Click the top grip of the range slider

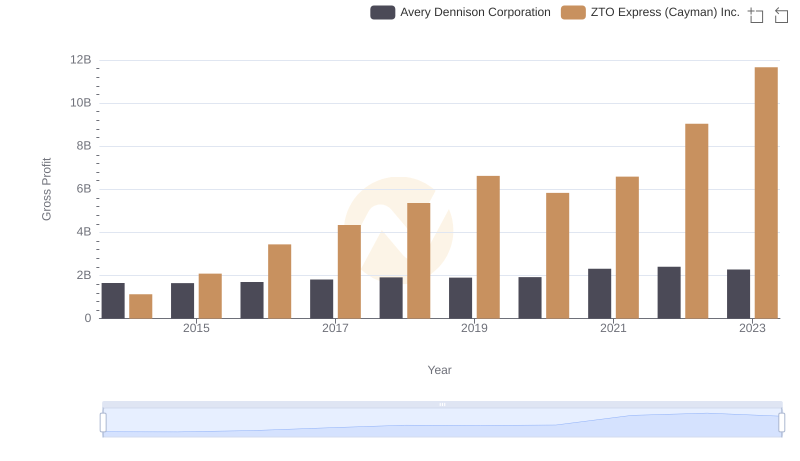pos(442,404)
